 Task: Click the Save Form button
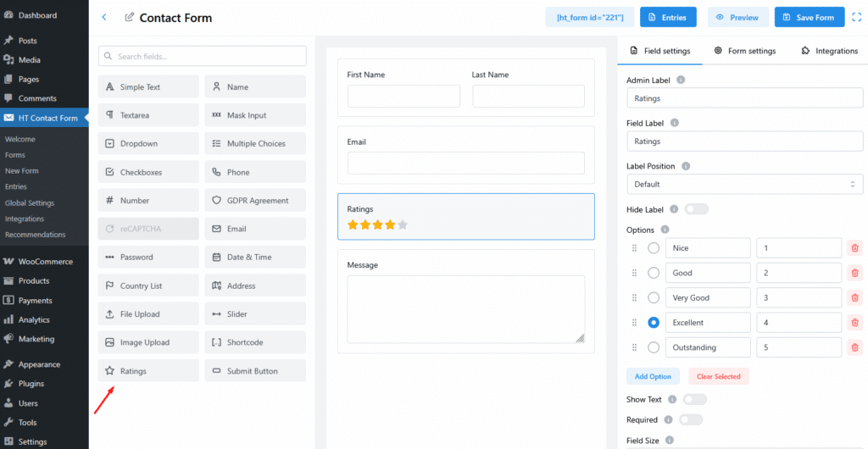click(x=809, y=17)
